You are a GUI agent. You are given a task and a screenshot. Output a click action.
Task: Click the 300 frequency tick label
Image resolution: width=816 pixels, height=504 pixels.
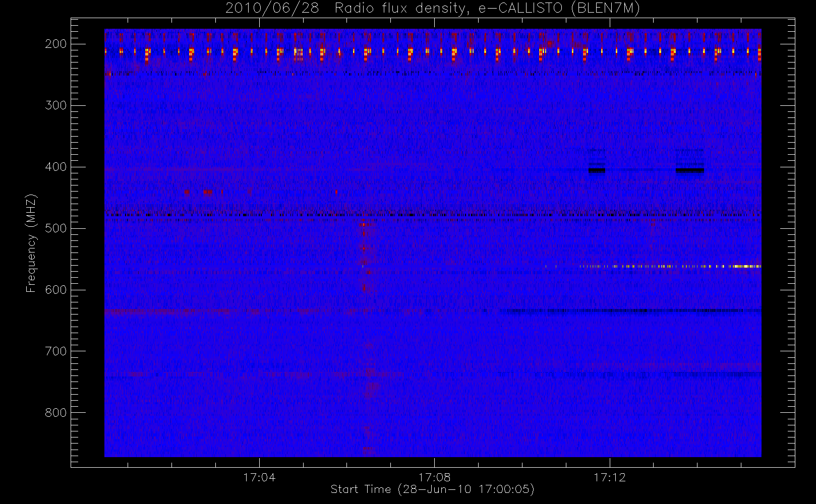click(55, 105)
